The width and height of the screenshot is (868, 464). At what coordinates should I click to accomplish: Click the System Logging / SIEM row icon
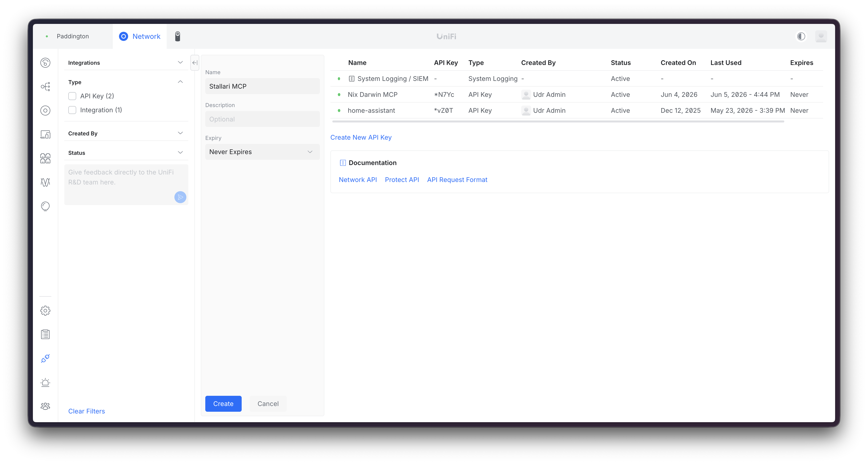click(x=351, y=79)
